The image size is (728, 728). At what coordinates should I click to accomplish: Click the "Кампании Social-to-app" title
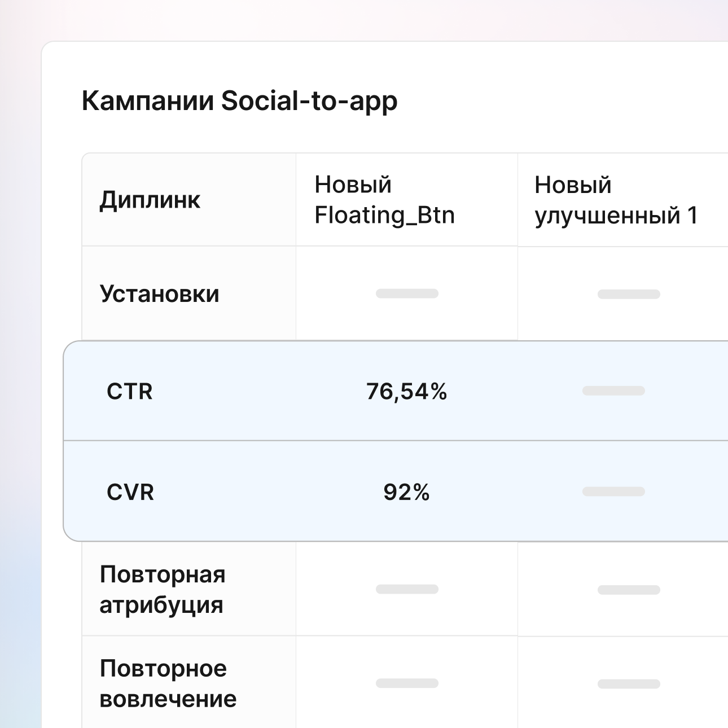tap(239, 102)
